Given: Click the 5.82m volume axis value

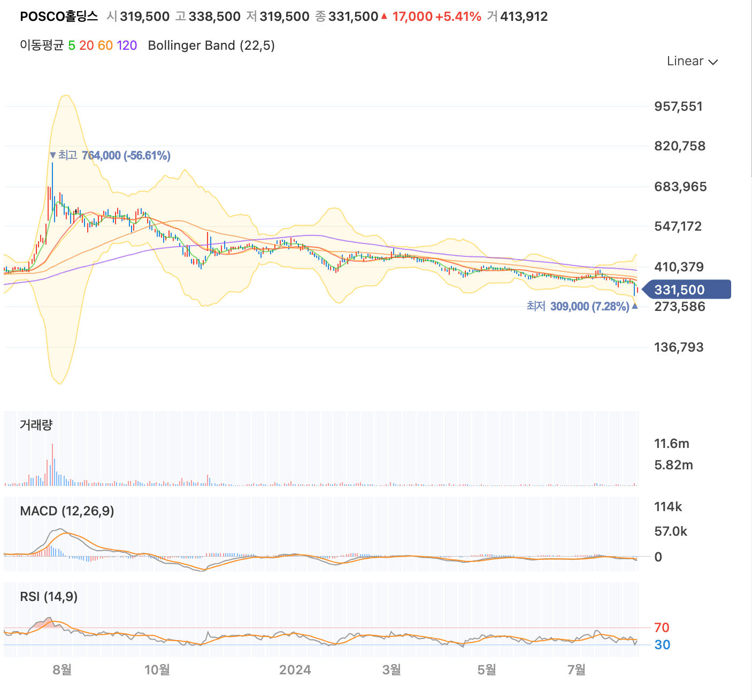Looking at the screenshot, I should pos(673,465).
